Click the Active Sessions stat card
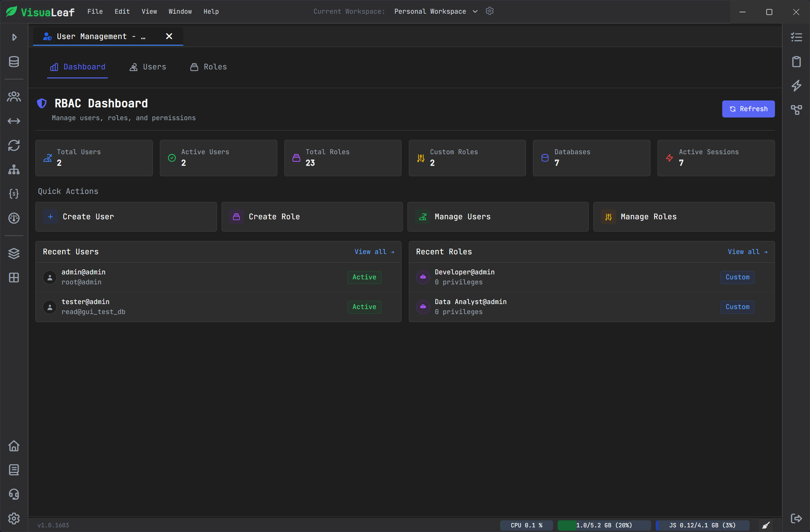The width and height of the screenshot is (810, 532). pyautogui.click(x=716, y=158)
